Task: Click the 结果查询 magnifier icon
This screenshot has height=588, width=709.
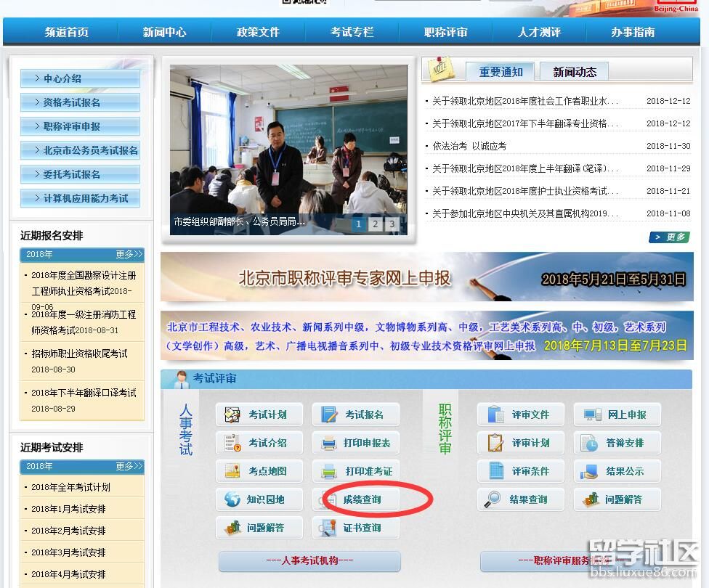Action: (x=494, y=499)
